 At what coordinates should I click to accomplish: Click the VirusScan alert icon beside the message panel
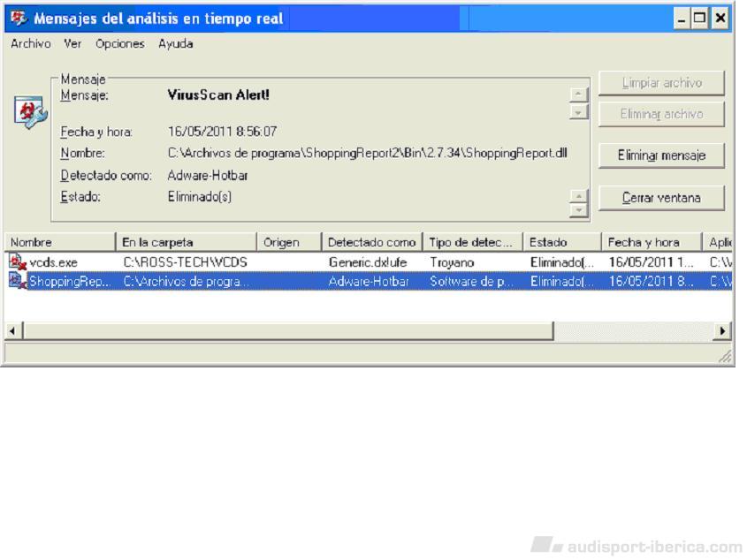[x=30, y=112]
